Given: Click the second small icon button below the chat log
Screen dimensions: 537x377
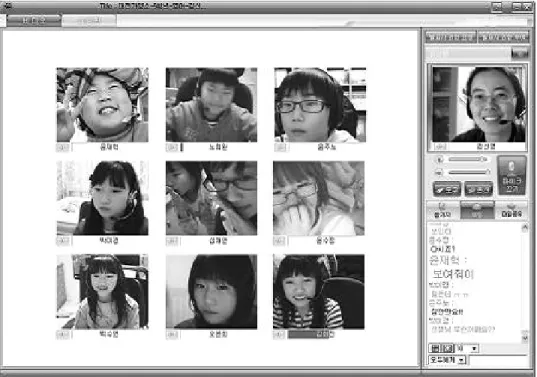Looking at the screenshot, I should pos(448,349).
